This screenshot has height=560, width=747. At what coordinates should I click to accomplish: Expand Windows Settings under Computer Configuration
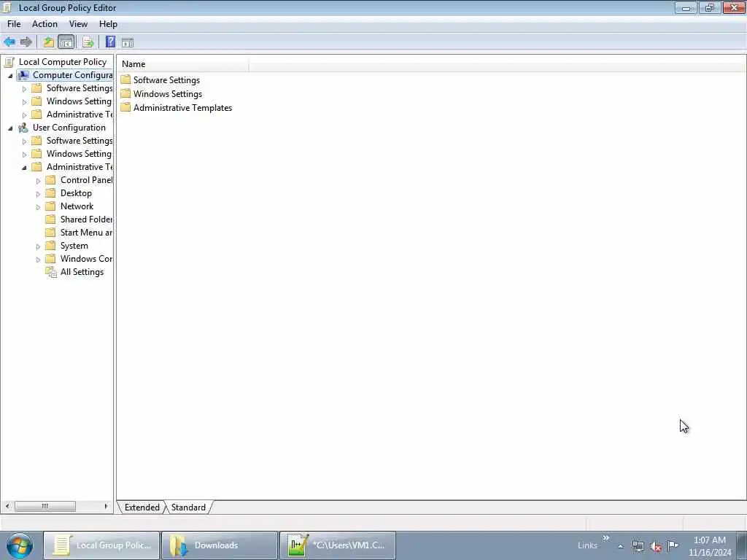click(24, 102)
